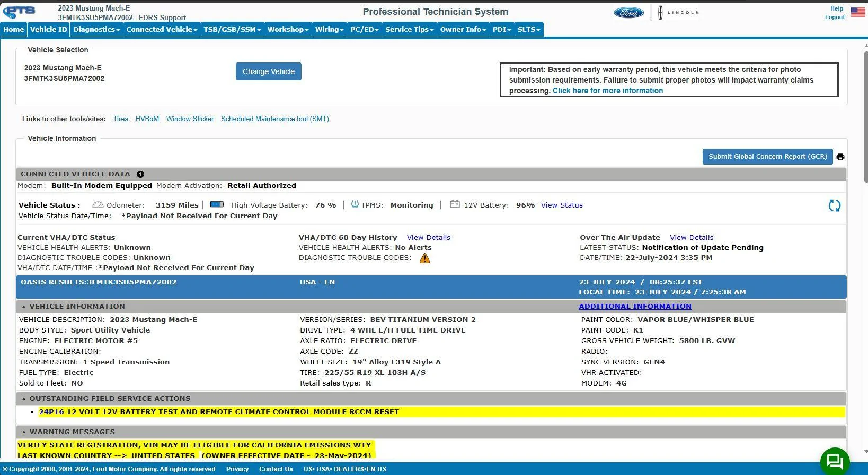This screenshot has width=868, height=475.
Task: Click US USA DEALERS EN-US footer text
Action: pyautogui.click(x=345, y=469)
